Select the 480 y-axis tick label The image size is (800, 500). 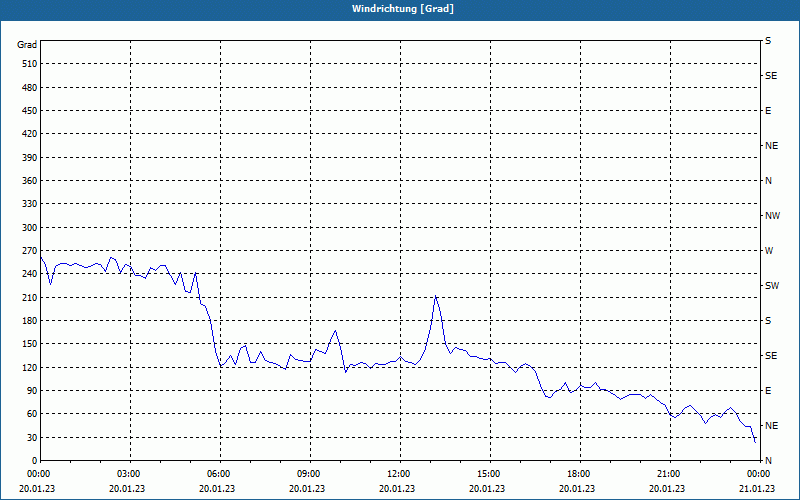tap(30, 87)
